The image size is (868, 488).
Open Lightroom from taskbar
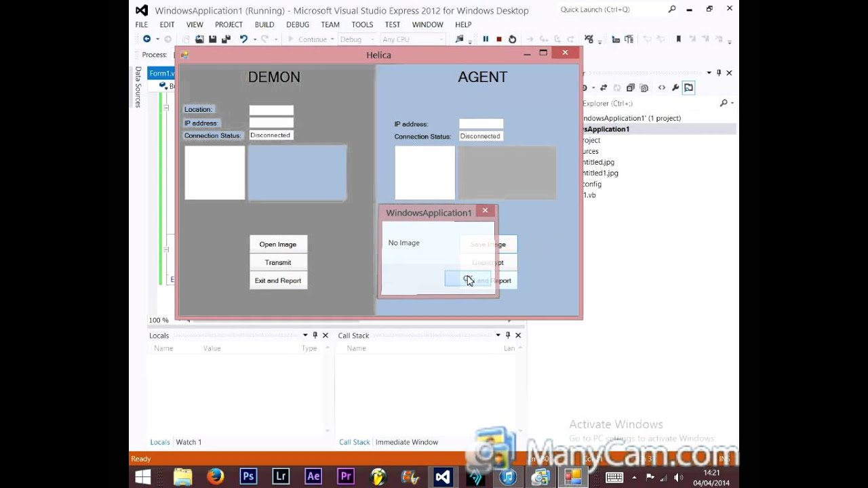[281, 476]
